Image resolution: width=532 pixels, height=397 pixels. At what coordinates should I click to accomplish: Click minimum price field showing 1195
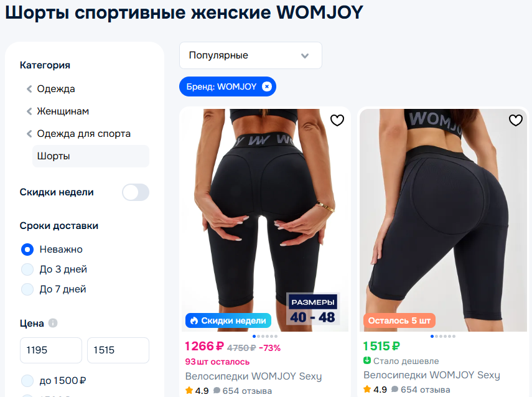coord(51,350)
